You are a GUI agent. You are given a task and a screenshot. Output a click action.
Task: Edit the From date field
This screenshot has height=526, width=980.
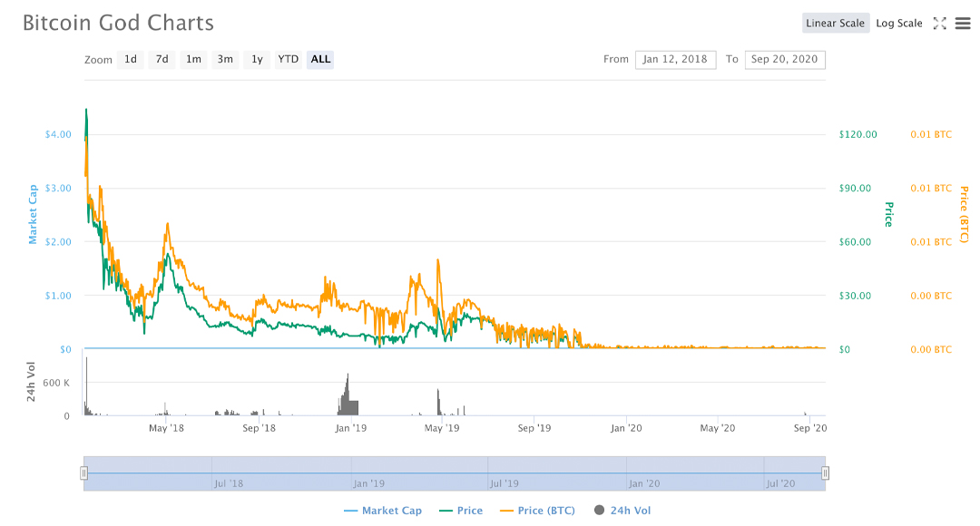(x=676, y=59)
